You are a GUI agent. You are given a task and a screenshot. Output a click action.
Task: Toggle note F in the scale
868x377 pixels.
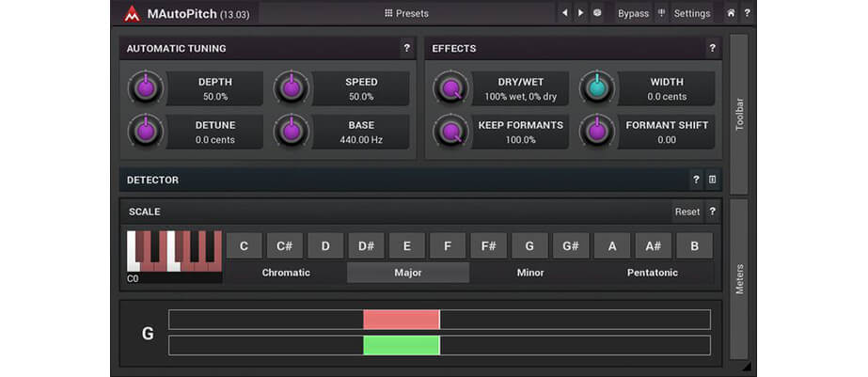click(448, 245)
